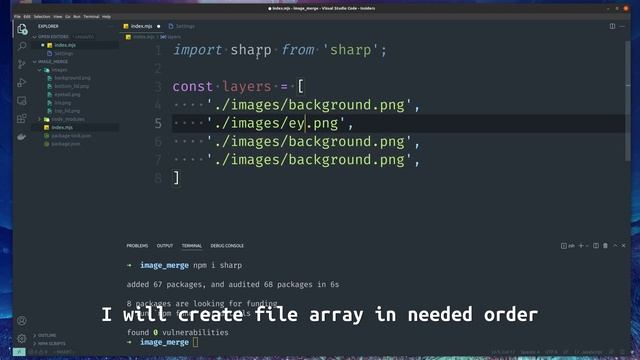Open the launch profile dropdown beside plus
Screen dimensions: 640x360
point(587,246)
